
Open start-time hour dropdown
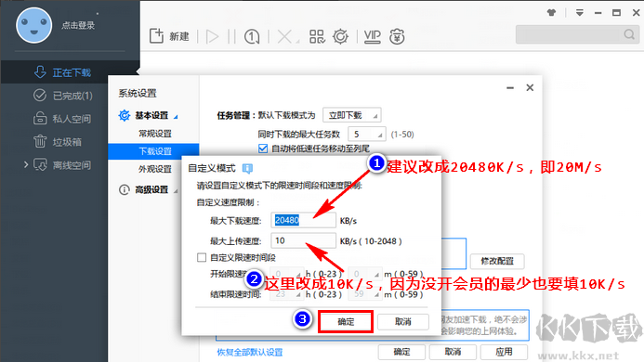286,274
